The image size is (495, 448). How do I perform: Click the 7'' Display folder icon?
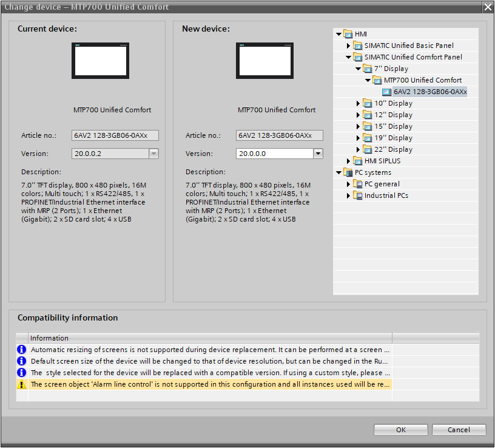tap(367, 69)
